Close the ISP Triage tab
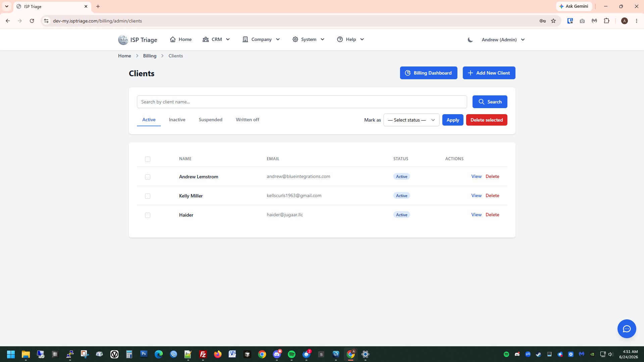 [x=86, y=6]
